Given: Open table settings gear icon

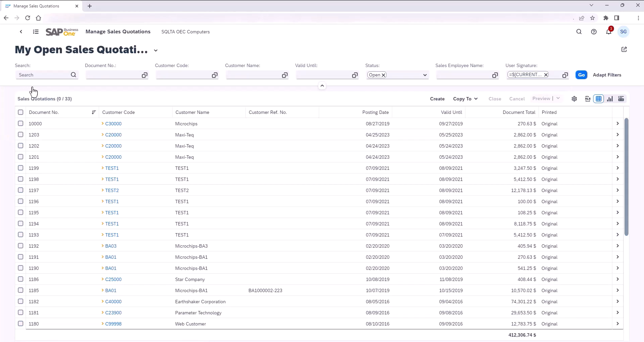Looking at the screenshot, I should 574,99.
